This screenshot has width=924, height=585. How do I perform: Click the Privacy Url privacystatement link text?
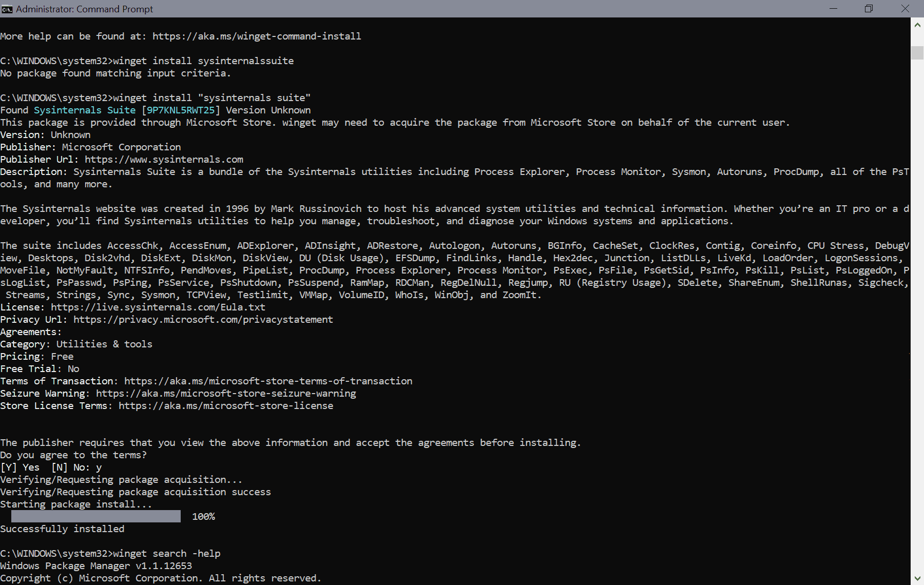point(203,320)
